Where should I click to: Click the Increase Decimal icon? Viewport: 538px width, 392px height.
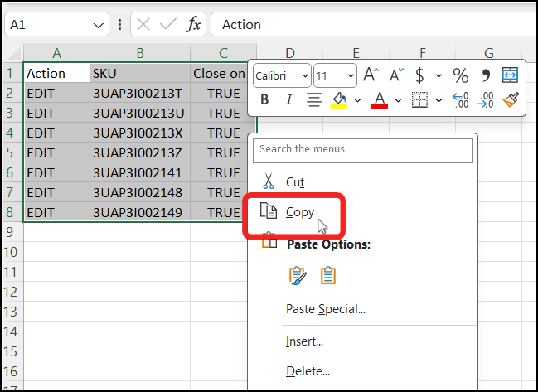coord(461,100)
